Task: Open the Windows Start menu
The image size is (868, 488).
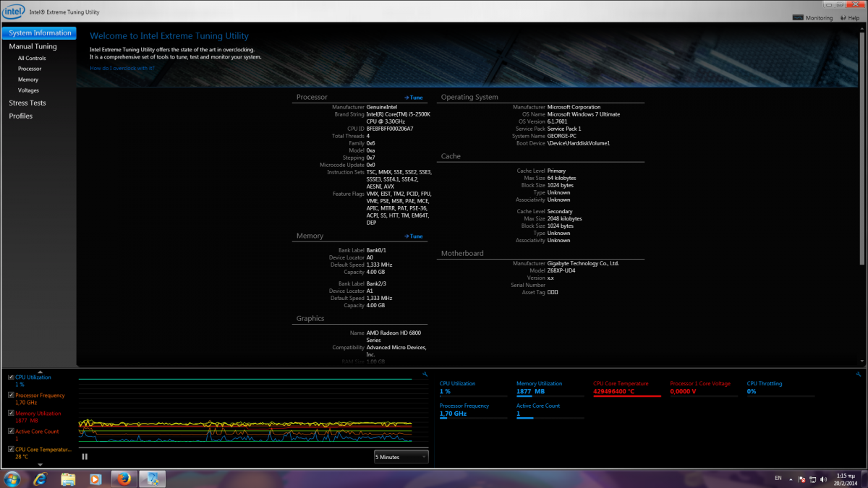Action: (12, 479)
